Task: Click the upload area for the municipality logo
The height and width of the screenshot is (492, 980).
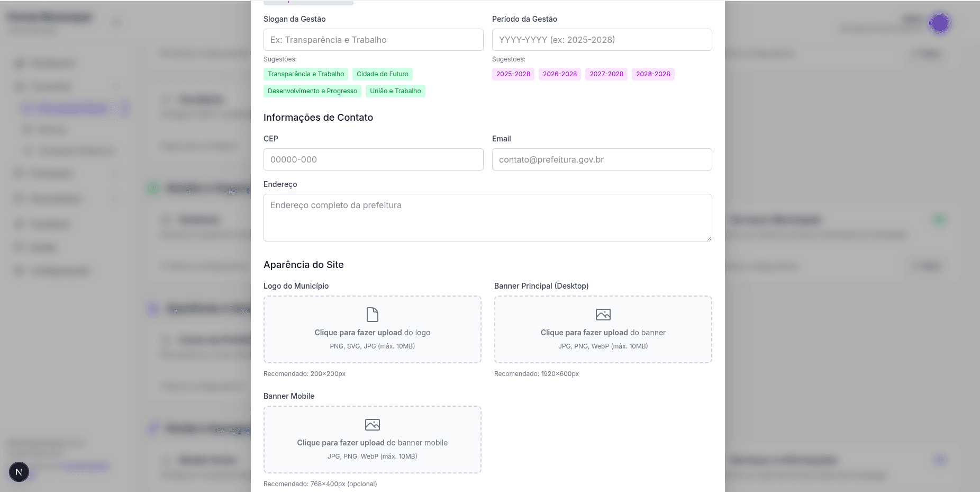Action: (373, 329)
